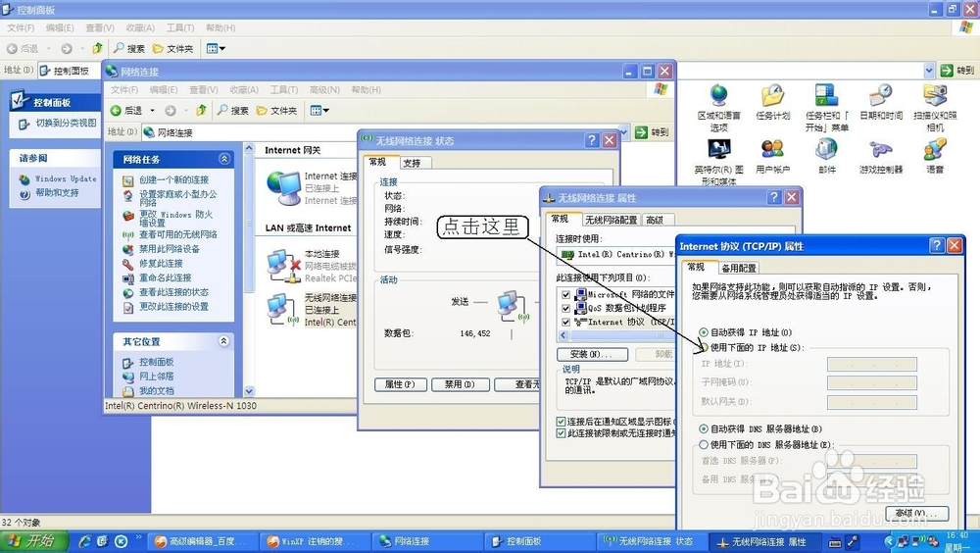Click 禁用(D) button in status dialog

(460, 384)
